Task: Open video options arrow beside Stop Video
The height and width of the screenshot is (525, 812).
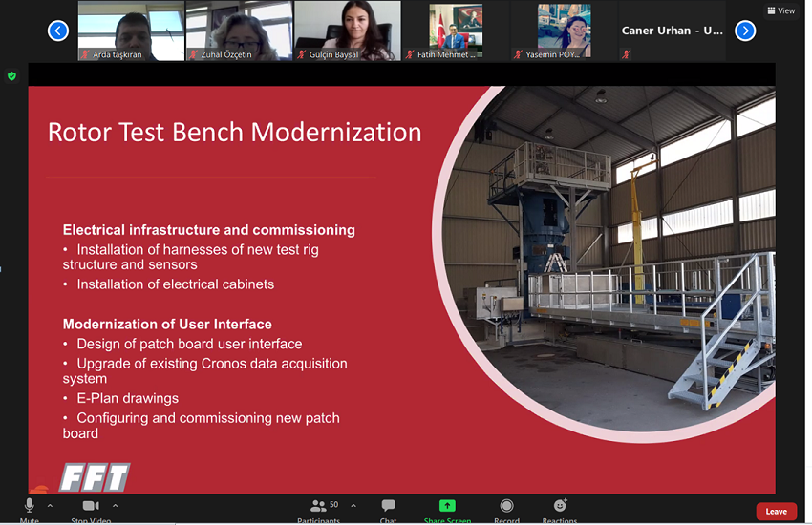Action: pyautogui.click(x=115, y=505)
